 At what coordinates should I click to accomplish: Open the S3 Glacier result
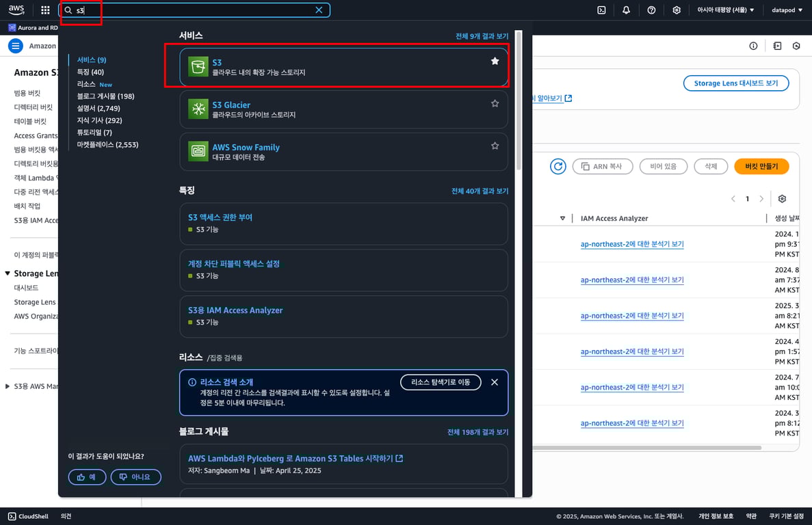click(x=344, y=109)
